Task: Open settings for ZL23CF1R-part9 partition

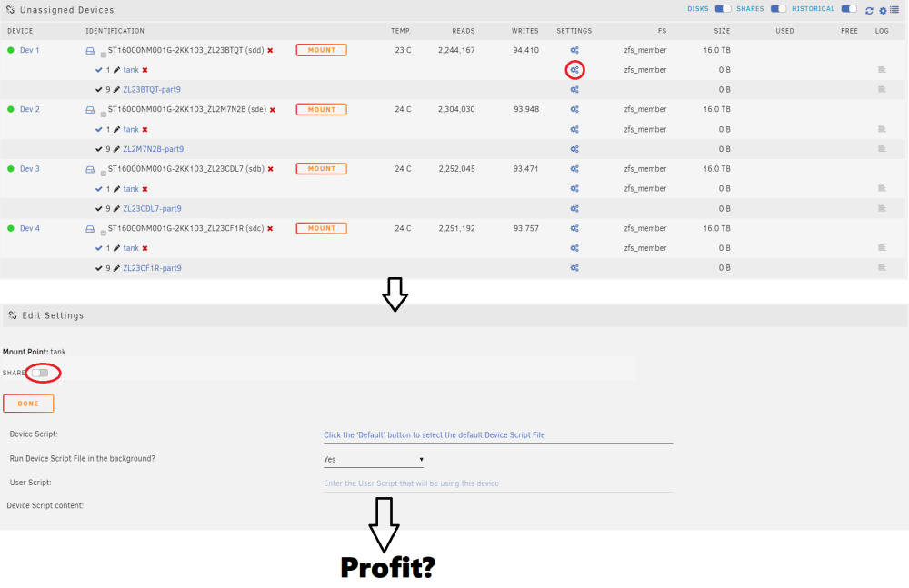Action: (574, 268)
